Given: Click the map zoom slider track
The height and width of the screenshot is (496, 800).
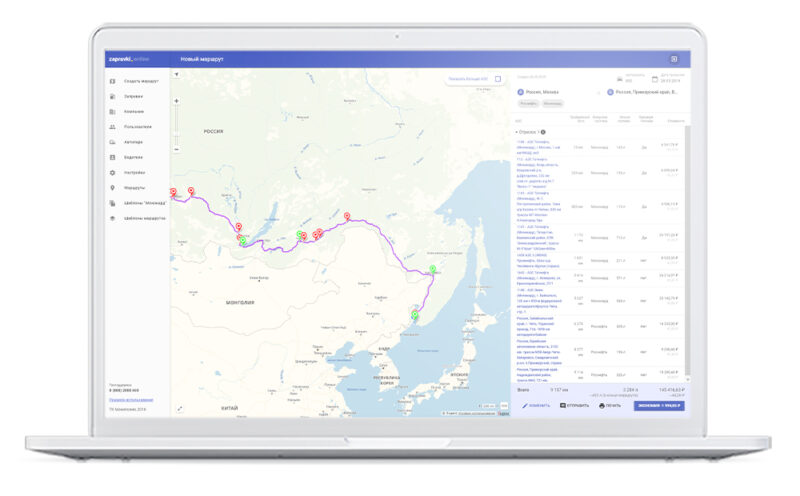Looking at the screenshot, I should coord(176,125).
